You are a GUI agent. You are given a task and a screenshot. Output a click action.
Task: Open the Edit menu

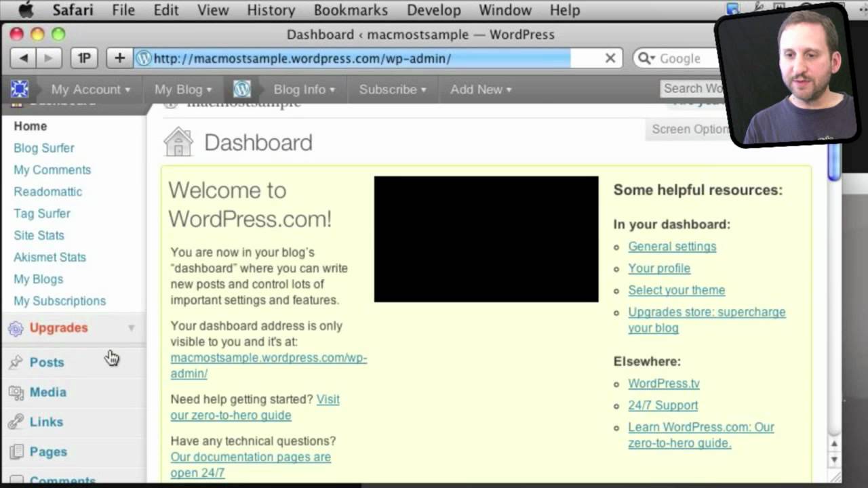[166, 10]
